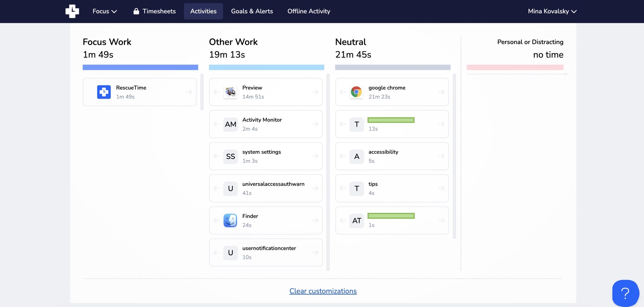This screenshot has width=644, height=307.
Task: Open the Focus dropdown menu
Action: (105, 11)
